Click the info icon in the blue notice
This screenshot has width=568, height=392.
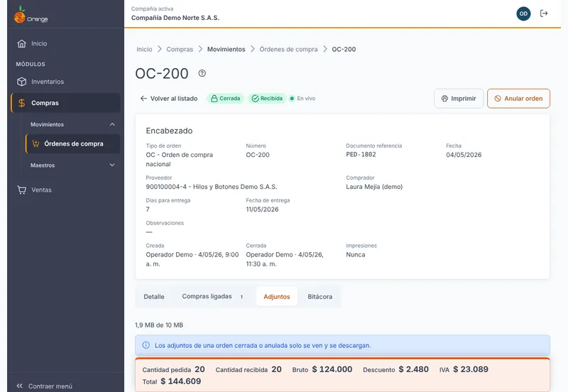pyautogui.click(x=146, y=345)
